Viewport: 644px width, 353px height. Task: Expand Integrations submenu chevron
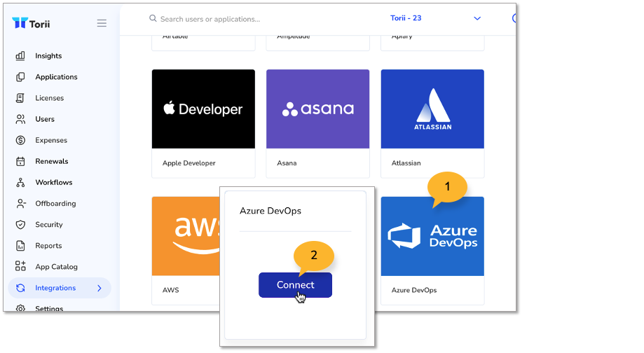(x=100, y=288)
